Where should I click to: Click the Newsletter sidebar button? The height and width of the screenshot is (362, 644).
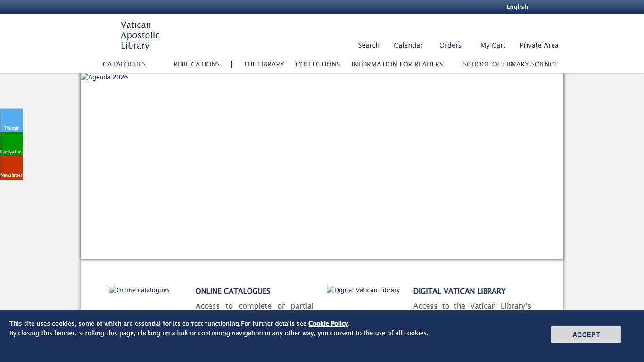(x=11, y=168)
